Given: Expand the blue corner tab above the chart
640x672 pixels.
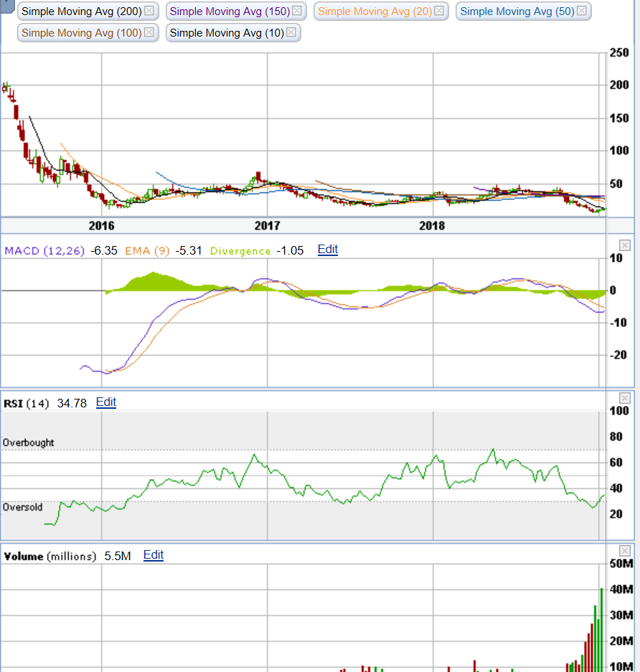Looking at the screenshot, I should [x=6, y=6].
